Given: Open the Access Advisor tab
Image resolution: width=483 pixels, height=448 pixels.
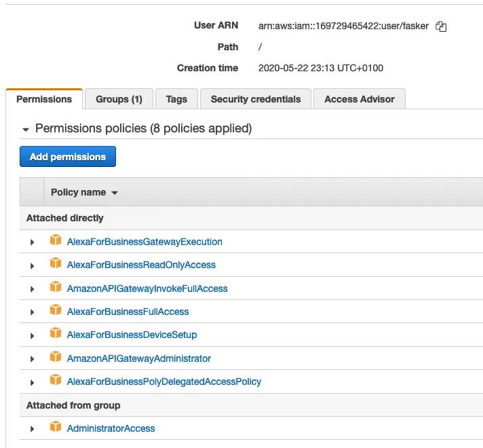Looking at the screenshot, I should coord(359,99).
